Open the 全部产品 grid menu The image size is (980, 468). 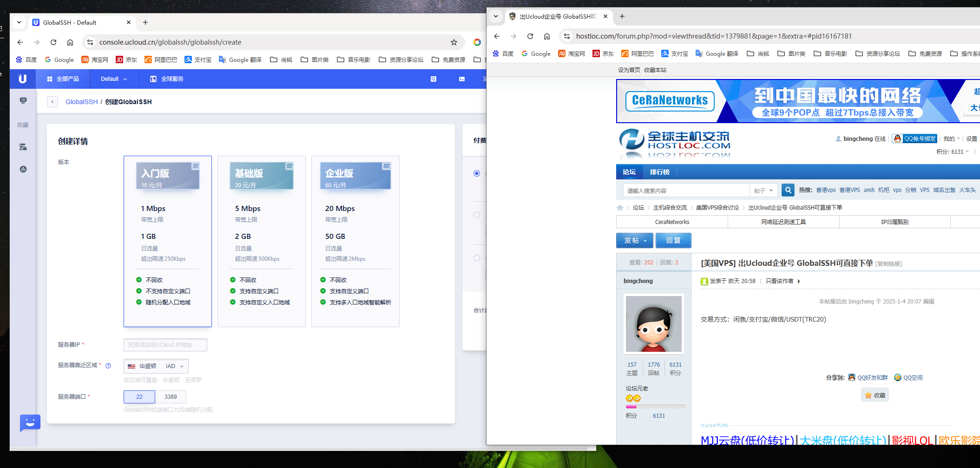tap(63, 79)
